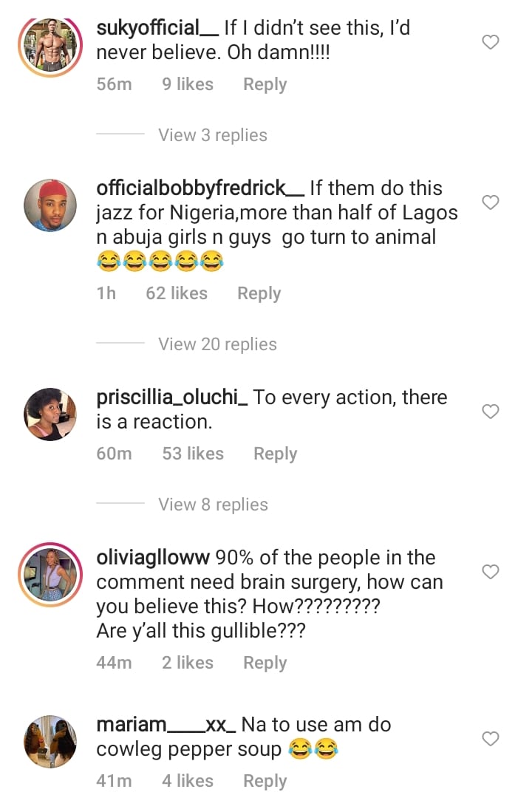Reply to sukyofficial__ comment
This screenshot has width=532, height=809.
(x=265, y=85)
